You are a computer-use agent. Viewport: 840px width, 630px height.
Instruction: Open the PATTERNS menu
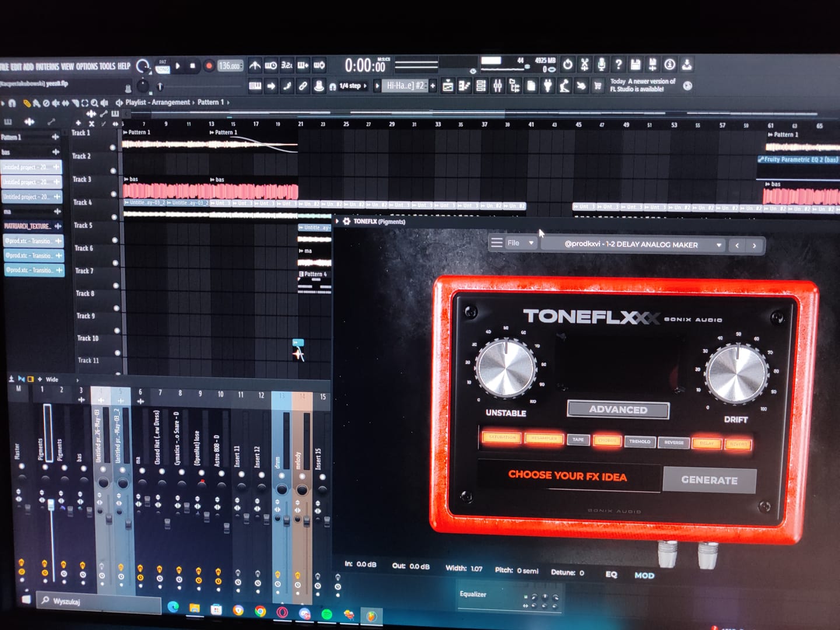[x=47, y=66]
